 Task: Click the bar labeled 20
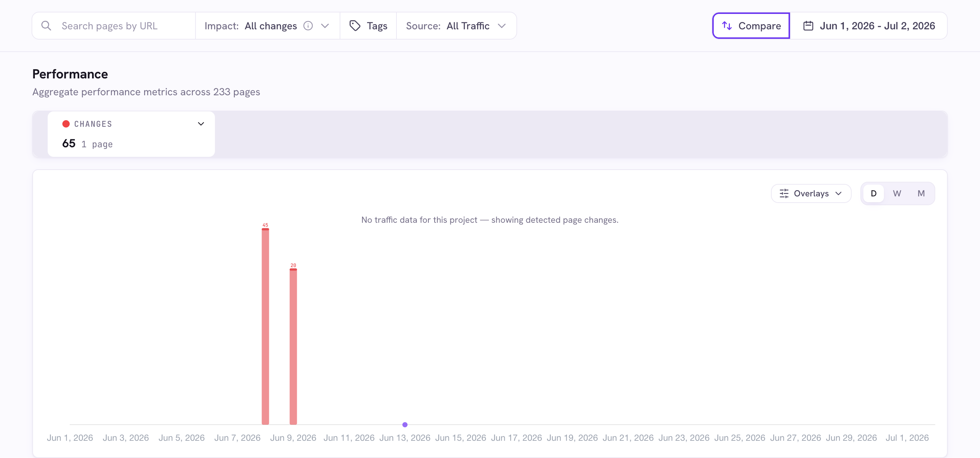(x=293, y=346)
